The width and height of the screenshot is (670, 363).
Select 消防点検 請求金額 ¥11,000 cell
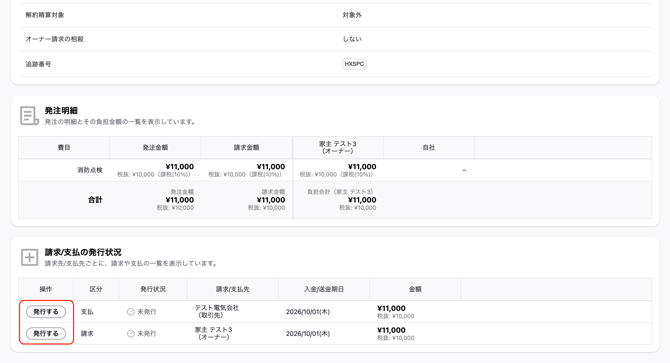click(x=247, y=170)
